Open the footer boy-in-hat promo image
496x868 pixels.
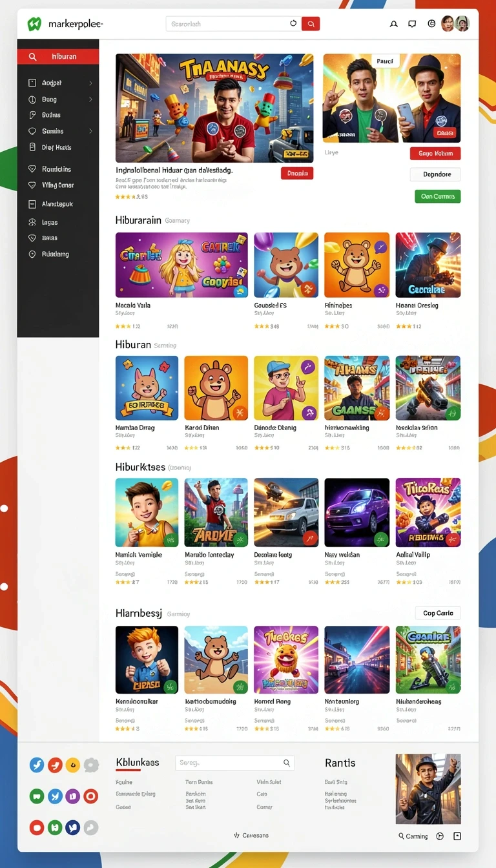tap(428, 789)
